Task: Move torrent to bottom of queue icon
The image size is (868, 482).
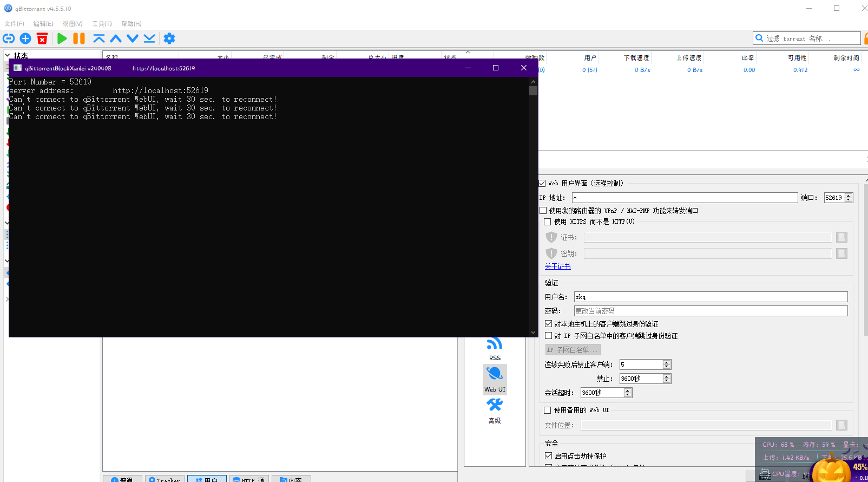Action: (x=149, y=38)
